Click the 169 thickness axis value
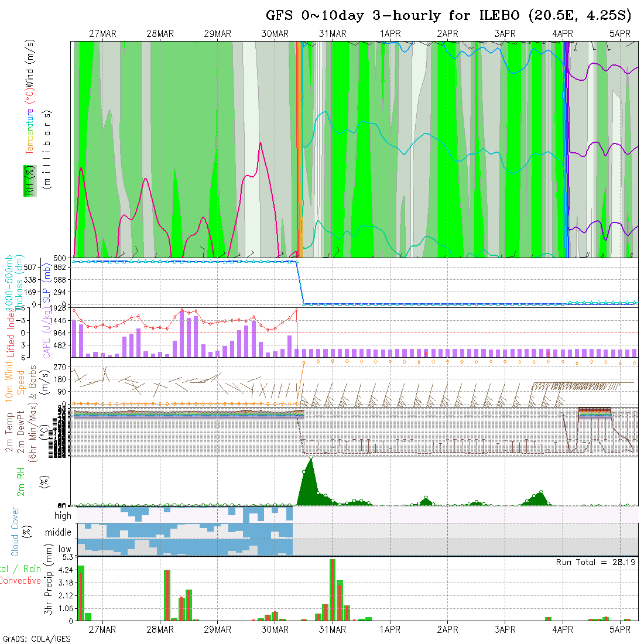The image size is (644, 644). click(30, 292)
